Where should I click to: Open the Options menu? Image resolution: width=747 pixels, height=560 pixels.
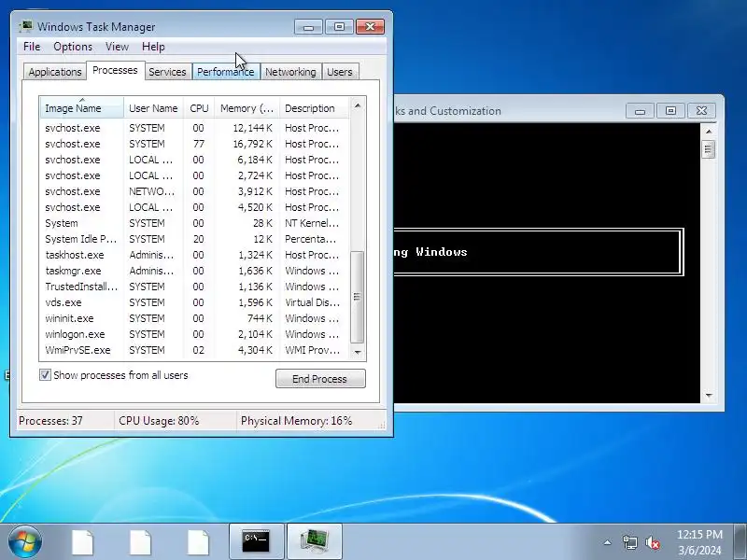point(73,47)
